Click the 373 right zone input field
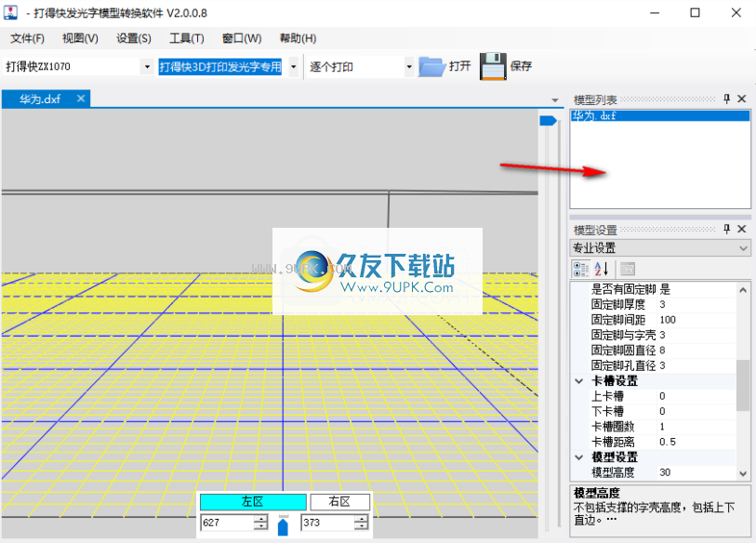The width and height of the screenshot is (756, 543). pos(328,523)
